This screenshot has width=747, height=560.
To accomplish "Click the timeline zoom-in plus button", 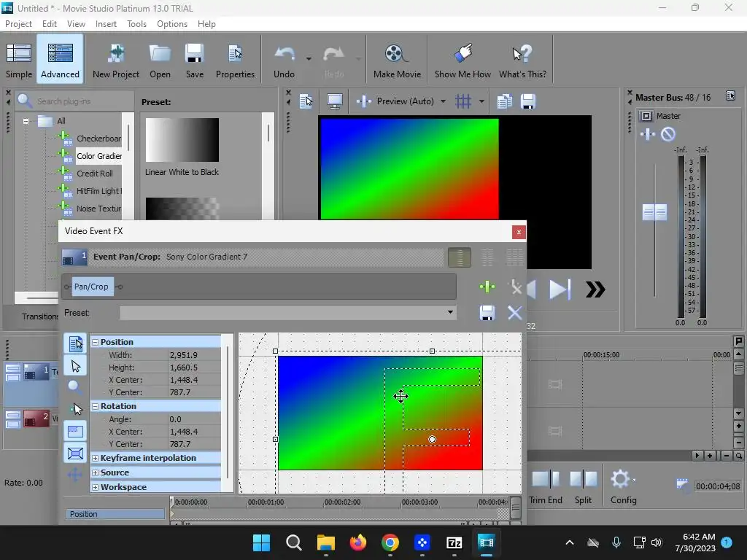I will coord(710,456).
